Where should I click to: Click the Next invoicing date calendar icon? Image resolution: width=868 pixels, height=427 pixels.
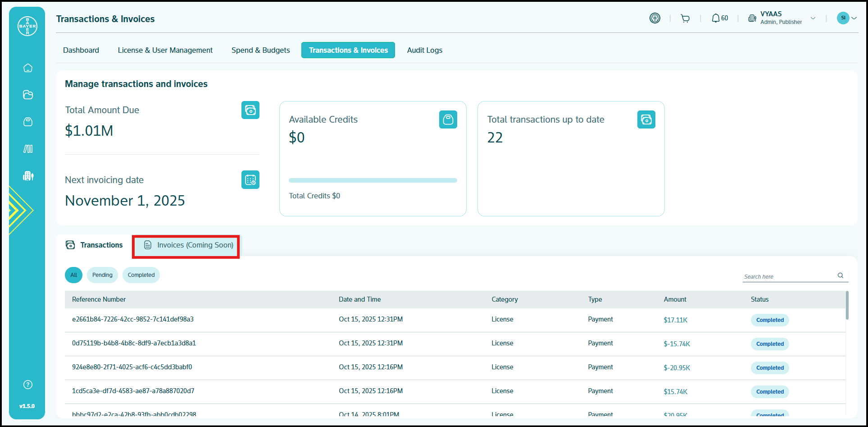tap(250, 180)
